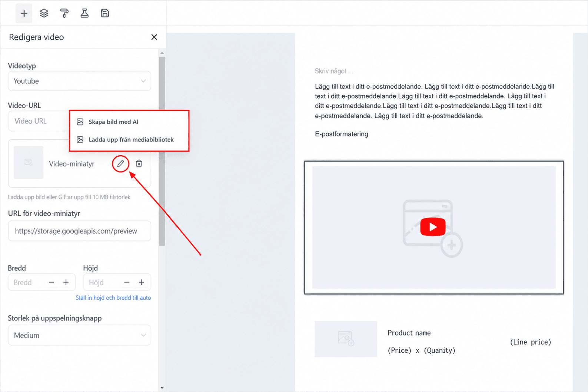Open the flask test icon
This screenshot has height=392, width=588.
tap(84, 13)
